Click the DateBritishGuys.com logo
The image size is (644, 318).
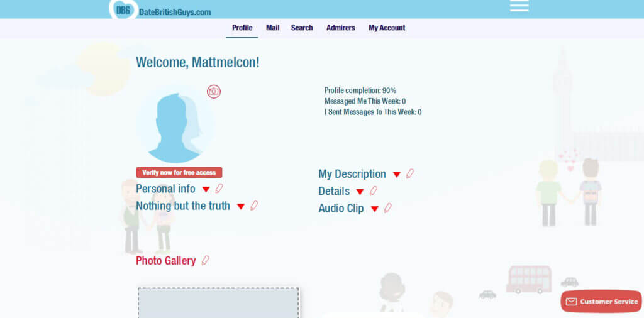160,9
